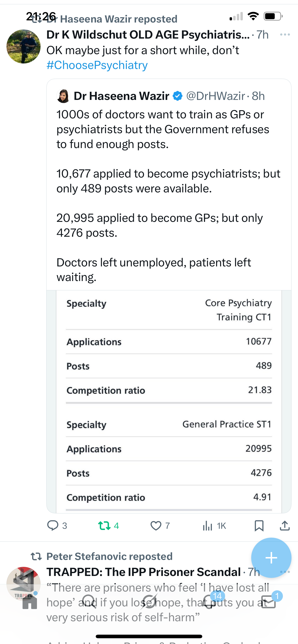Tap Dr Haseena Wazir's verified badge

pyautogui.click(x=178, y=96)
